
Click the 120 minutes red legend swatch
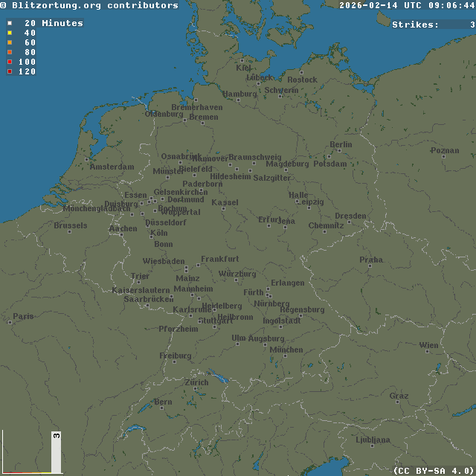pos(10,71)
